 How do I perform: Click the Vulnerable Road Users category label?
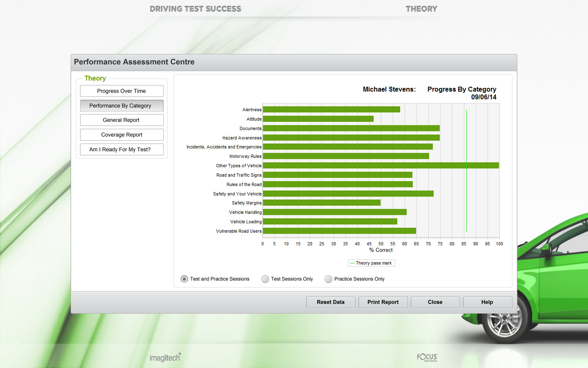pos(238,231)
